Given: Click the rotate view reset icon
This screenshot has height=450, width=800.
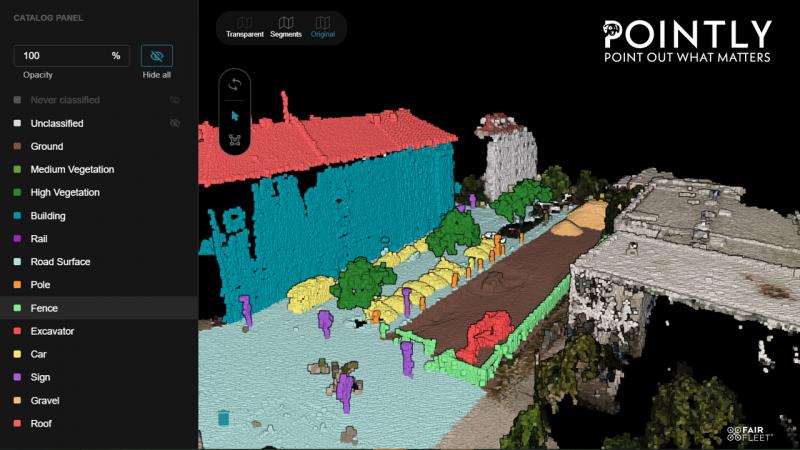Looking at the screenshot, I should [235, 85].
